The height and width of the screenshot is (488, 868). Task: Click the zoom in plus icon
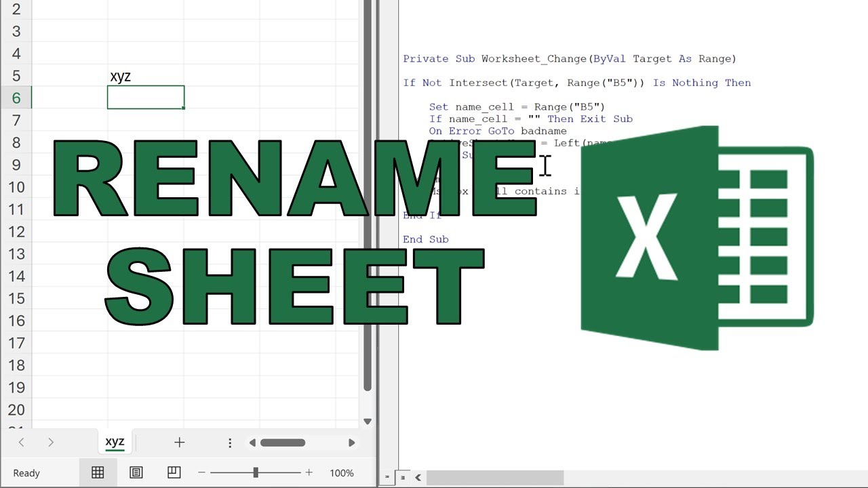click(309, 472)
